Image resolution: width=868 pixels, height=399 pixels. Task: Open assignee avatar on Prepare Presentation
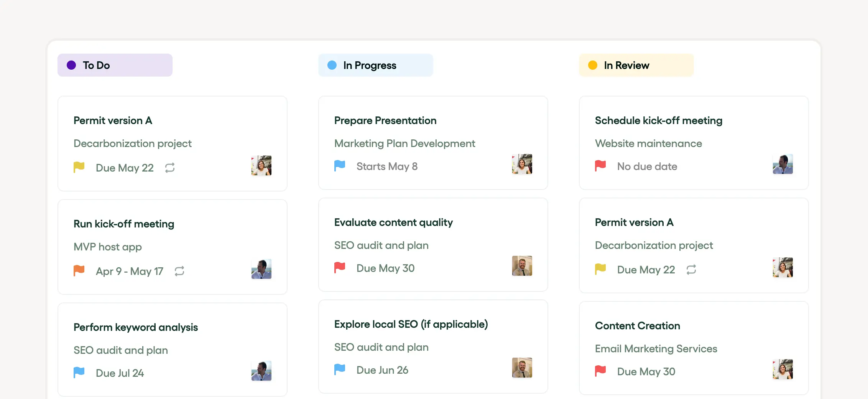click(522, 164)
